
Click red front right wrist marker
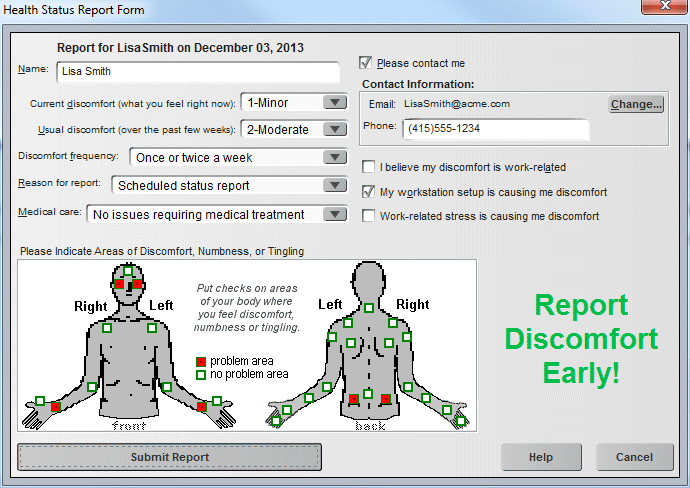pos(56,407)
